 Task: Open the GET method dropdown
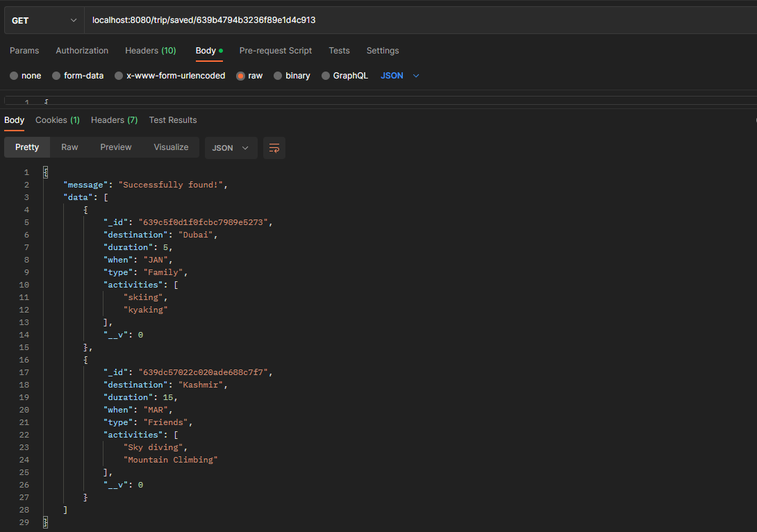44,20
